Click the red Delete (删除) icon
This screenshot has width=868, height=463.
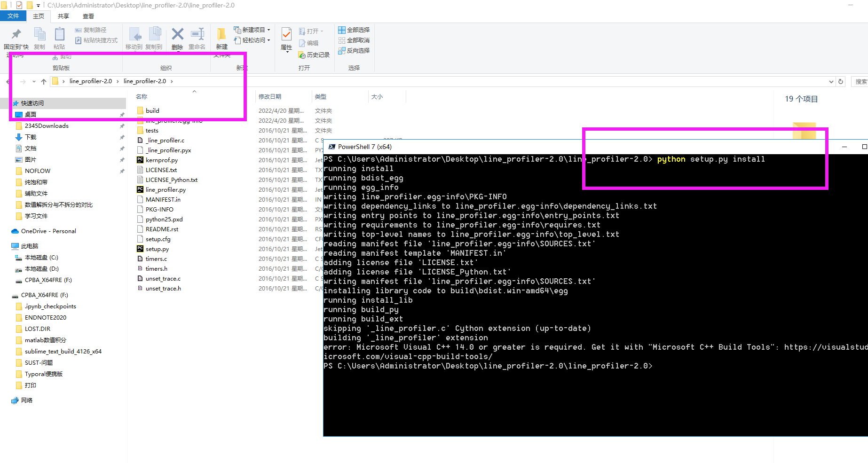177,34
